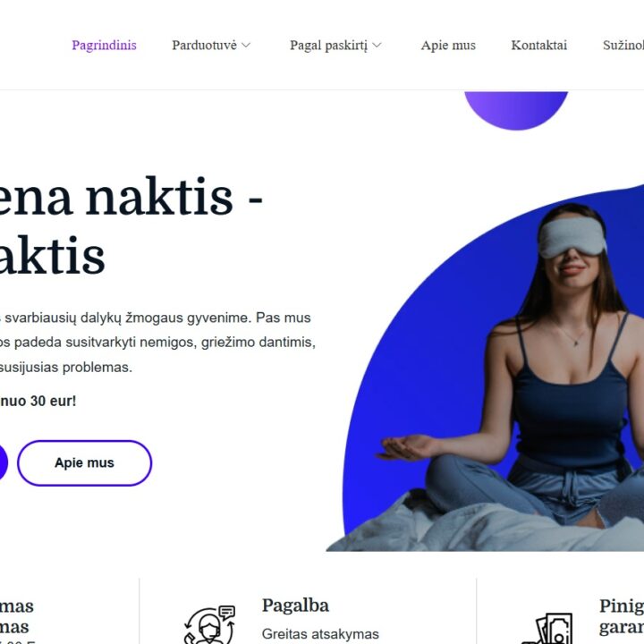Screen dimensions: 644x644
Task: Click the money guarantee banknote icon
Action: click(x=547, y=629)
